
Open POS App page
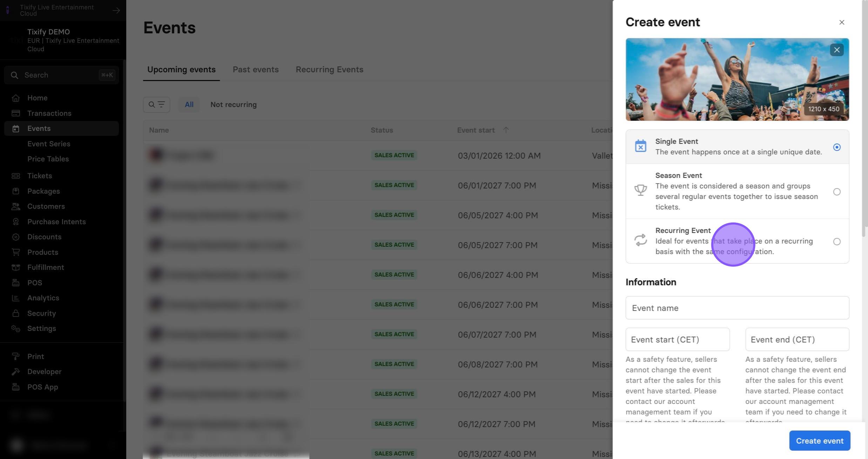click(42, 387)
